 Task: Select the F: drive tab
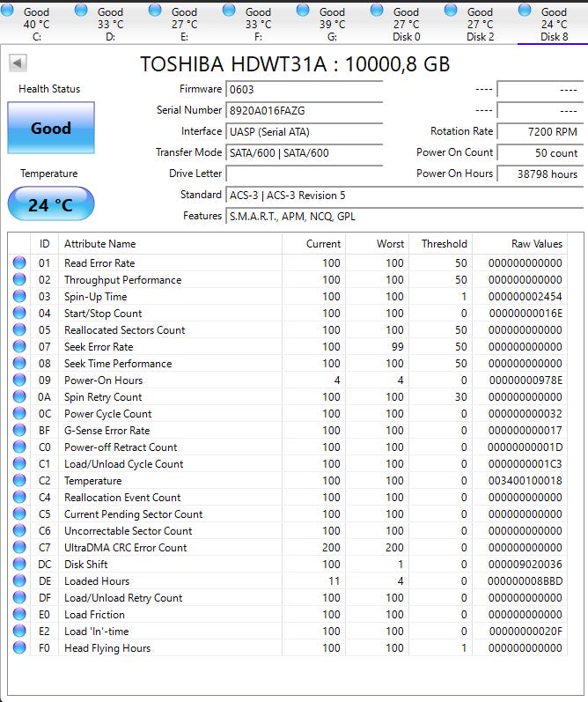point(258,23)
